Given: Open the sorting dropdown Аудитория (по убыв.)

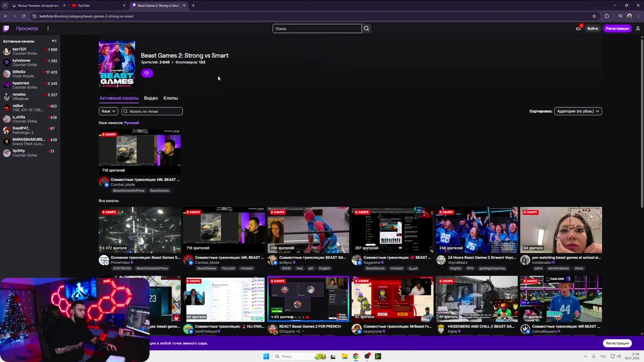Looking at the screenshot, I should tap(578, 111).
